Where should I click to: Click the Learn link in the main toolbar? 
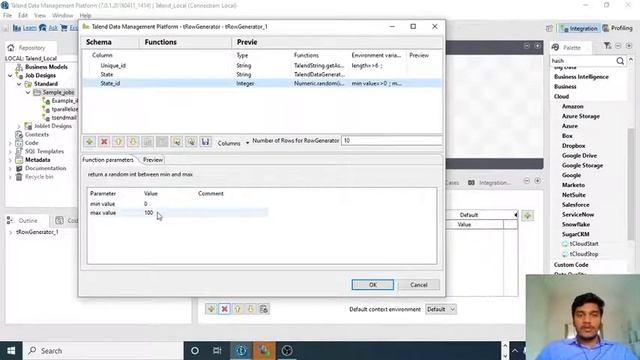[29, 28]
